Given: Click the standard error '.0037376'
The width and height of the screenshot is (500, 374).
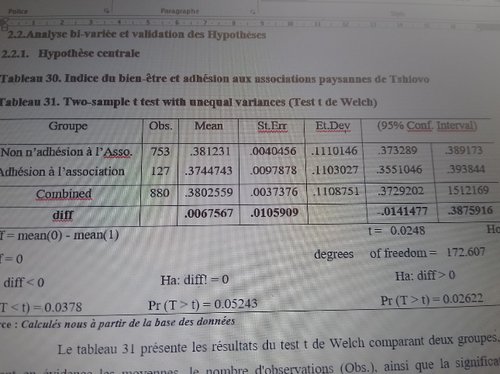Looking at the screenshot, I should [x=274, y=192].
